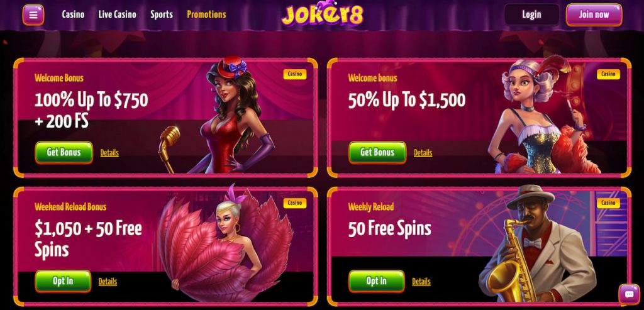Open the live chat bubble icon
Viewport: 644px width, 310px height.
pos(629,294)
